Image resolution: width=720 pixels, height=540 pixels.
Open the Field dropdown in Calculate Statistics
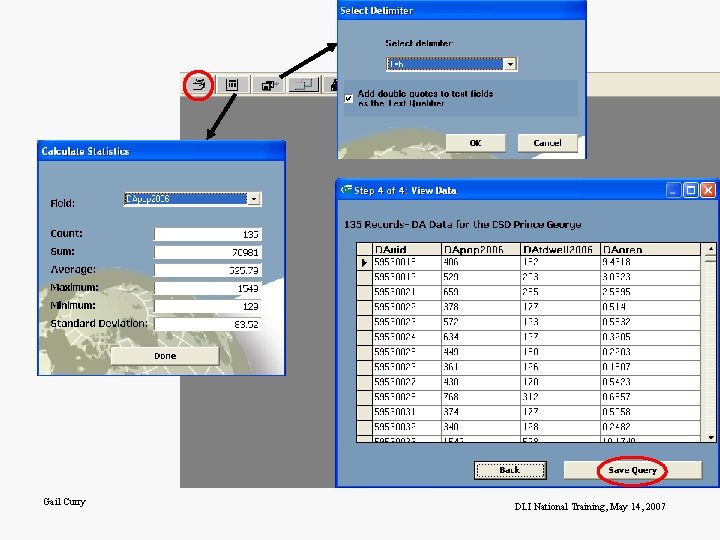254,199
